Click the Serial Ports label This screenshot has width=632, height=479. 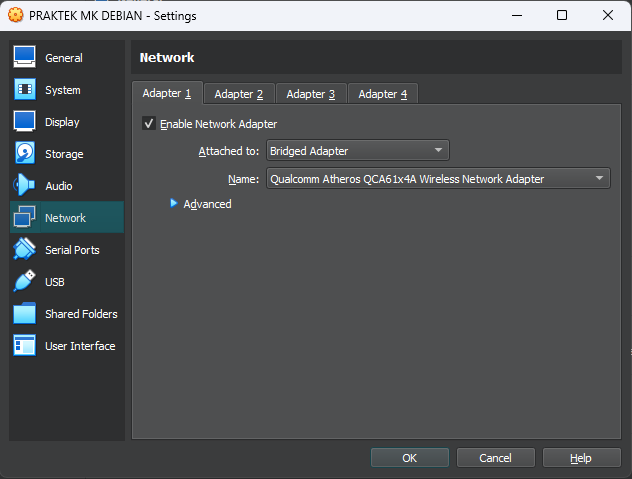coord(72,250)
